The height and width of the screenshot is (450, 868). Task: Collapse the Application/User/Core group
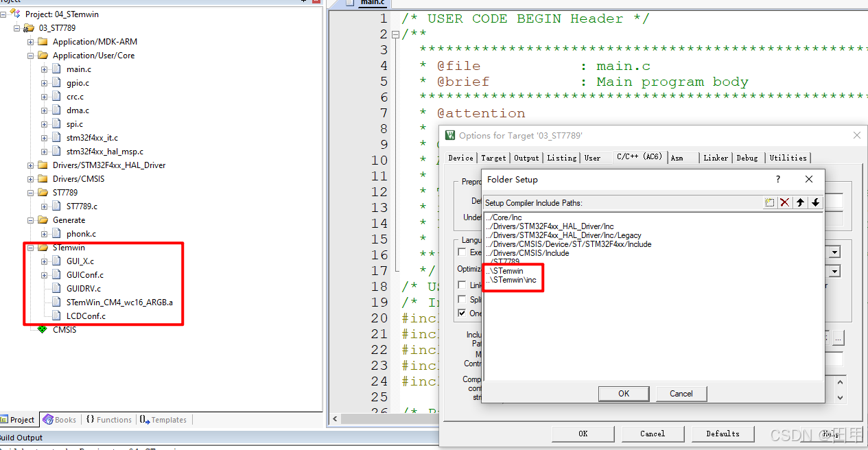pos(31,56)
